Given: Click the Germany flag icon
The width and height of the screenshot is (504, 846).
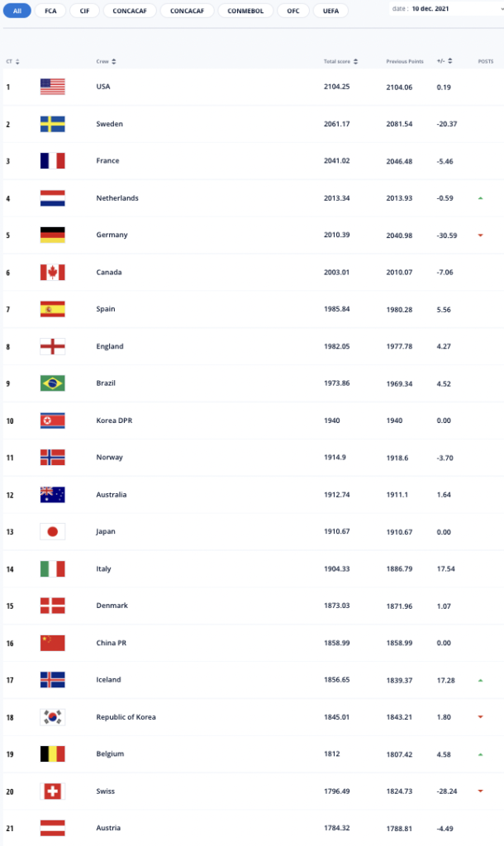Looking at the screenshot, I should tap(52, 235).
